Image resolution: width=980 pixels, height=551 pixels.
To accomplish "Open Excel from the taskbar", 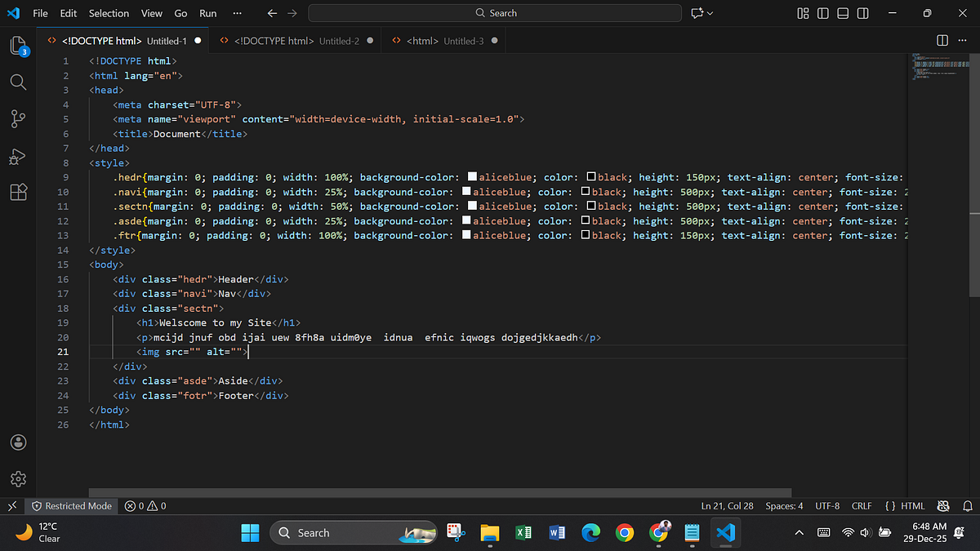I will [x=523, y=533].
